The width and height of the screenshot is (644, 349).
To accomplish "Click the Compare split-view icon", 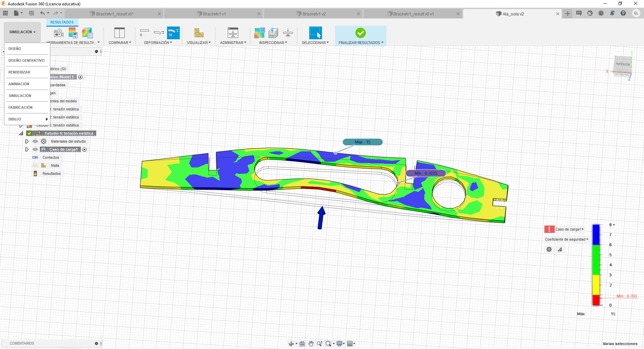I will point(119,33).
